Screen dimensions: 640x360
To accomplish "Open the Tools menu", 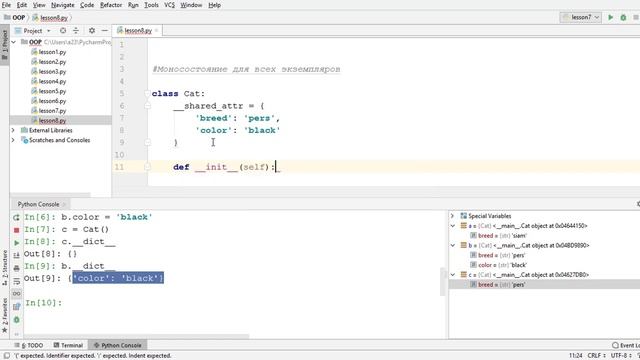I will point(151,5).
